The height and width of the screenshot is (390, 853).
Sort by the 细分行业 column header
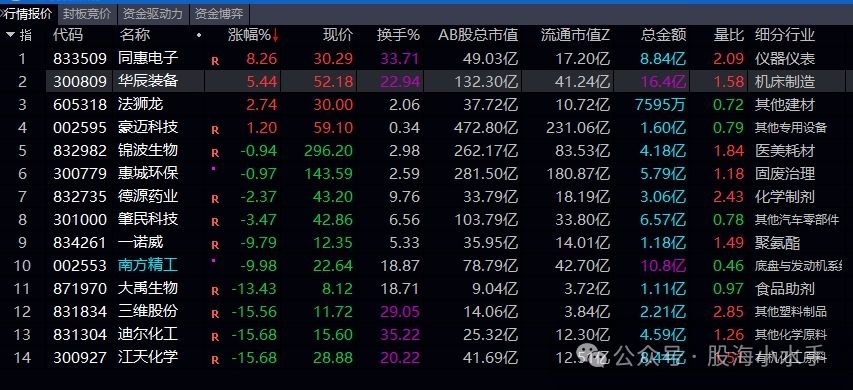[785, 35]
